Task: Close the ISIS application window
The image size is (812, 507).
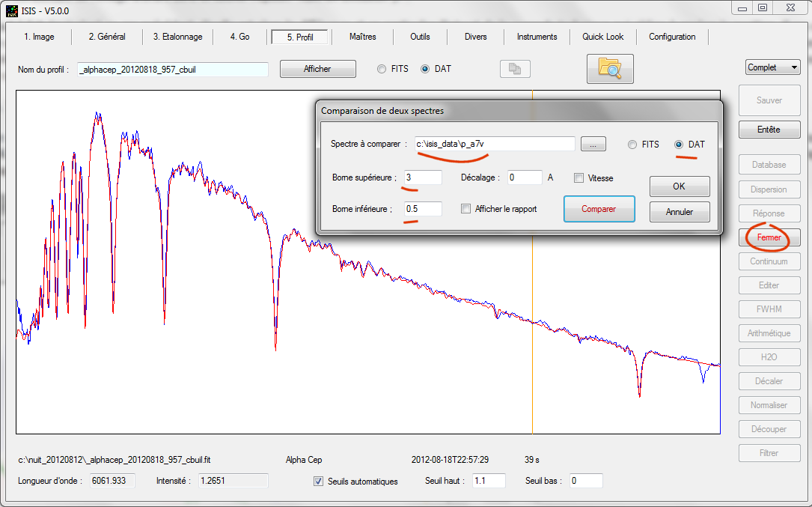Action: (x=791, y=7)
